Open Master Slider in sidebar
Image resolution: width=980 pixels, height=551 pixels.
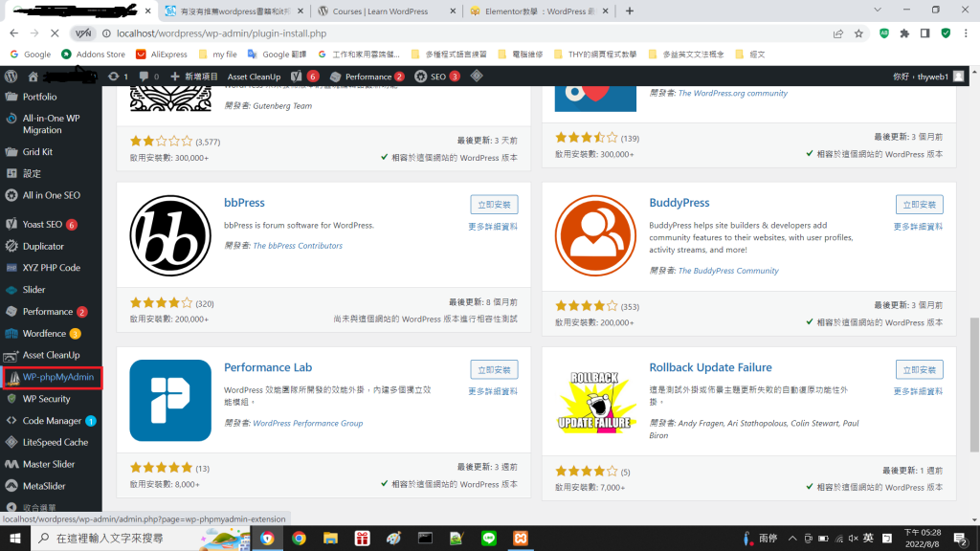click(x=51, y=464)
